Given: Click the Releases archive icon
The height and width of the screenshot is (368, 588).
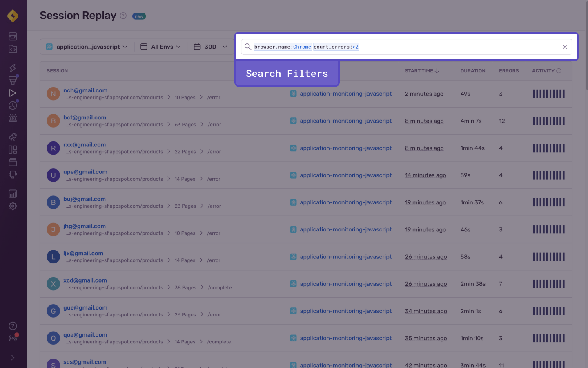Looking at the screenshot, I should point(13,162).
